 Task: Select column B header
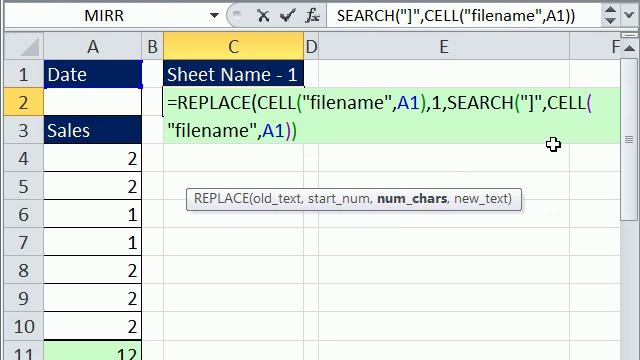click(x=152, y=47)
